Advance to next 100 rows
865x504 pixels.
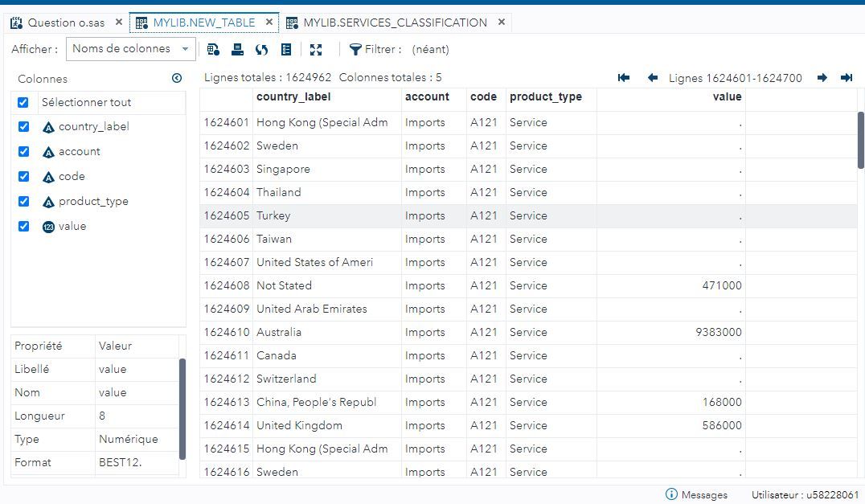coord(822,77)
